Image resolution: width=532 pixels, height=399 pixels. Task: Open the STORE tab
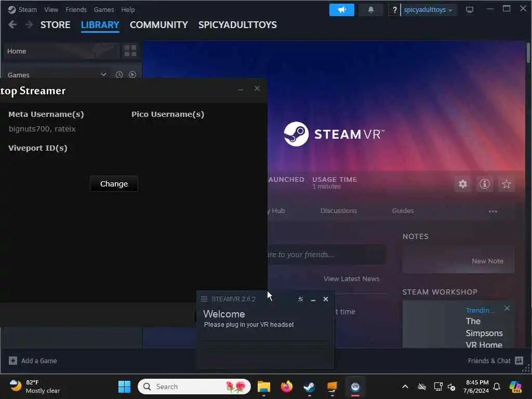pyautogui.click(x=55, y=25)
